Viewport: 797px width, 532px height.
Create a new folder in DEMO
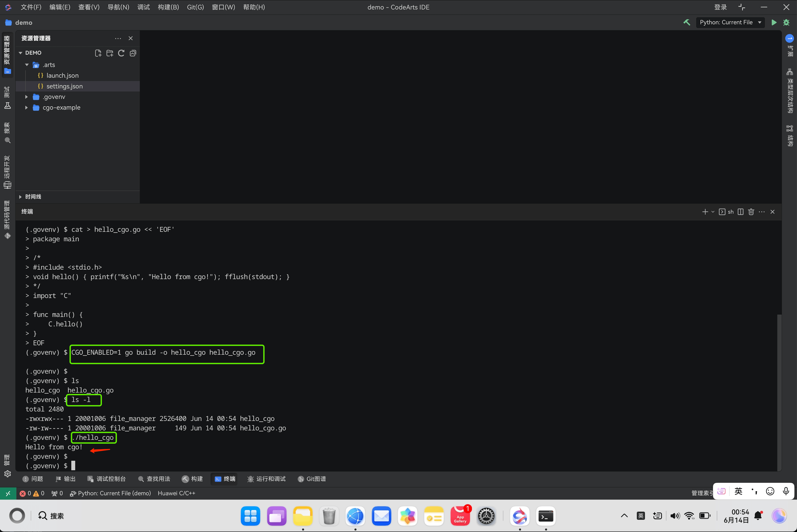coord(110,53)
